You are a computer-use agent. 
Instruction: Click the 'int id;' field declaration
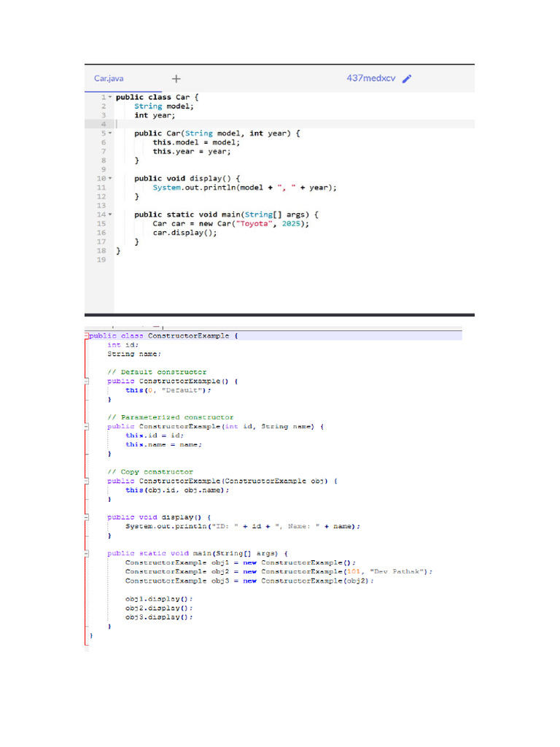122,345
